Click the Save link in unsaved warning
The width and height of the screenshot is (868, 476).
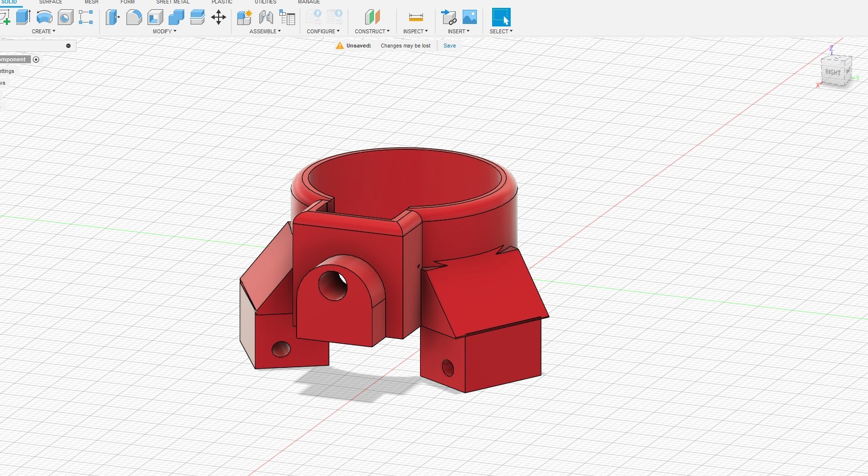[449, 46]
